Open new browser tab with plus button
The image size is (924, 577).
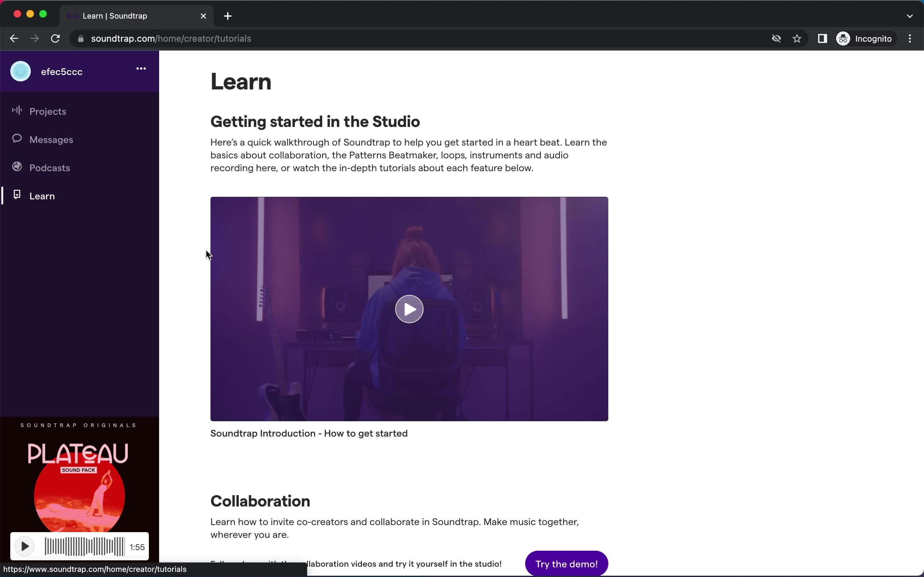coord(227,15)
